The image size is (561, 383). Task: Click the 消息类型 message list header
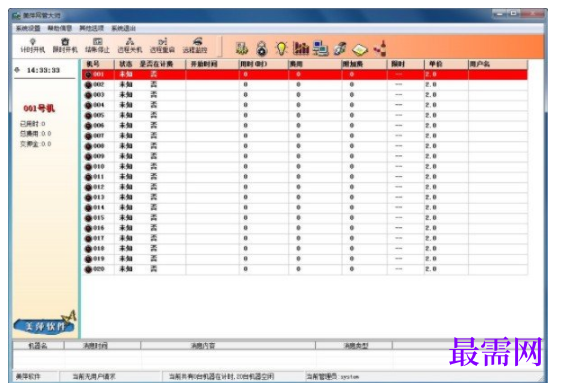pos(354,345)
